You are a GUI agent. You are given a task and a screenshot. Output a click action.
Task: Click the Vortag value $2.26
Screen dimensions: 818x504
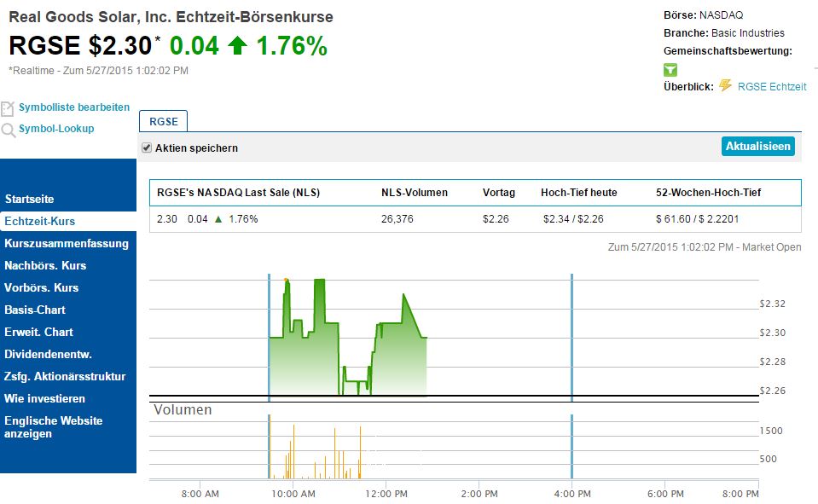pyautogui.click(x=496, y=219)
